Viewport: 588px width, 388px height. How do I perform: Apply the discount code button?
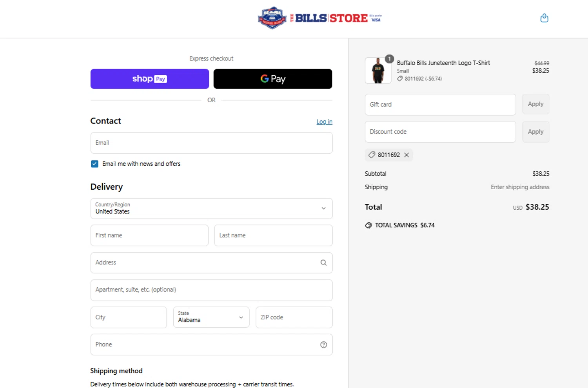click(535, 132)
